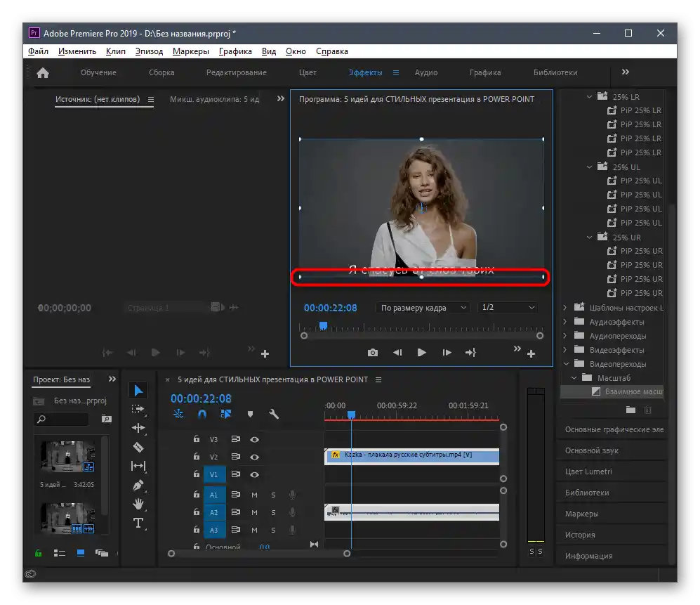Click the Export Frame camera icon
Viewport: 700px width, 605px height.
click(x=373, y=353)
